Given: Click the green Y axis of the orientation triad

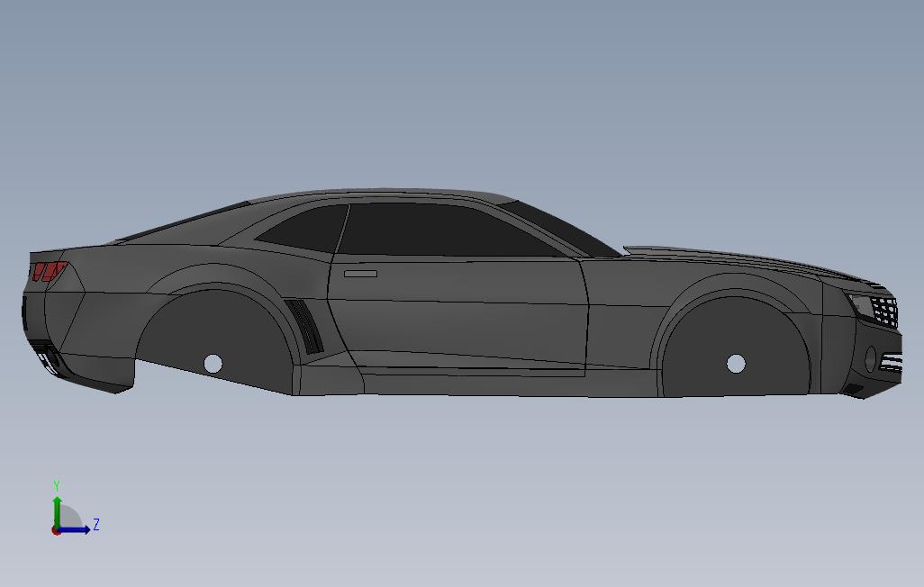Looking at the screenshot, I should [x=57, y=511].
